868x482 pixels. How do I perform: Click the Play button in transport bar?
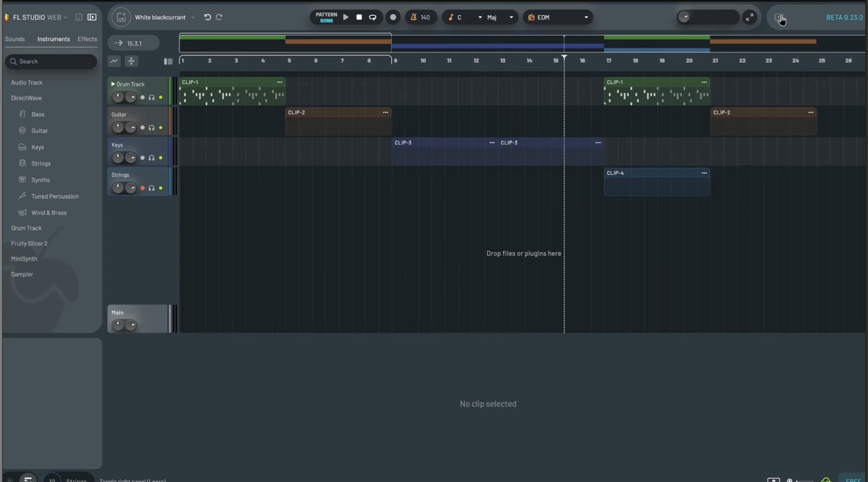pos(346,17)
